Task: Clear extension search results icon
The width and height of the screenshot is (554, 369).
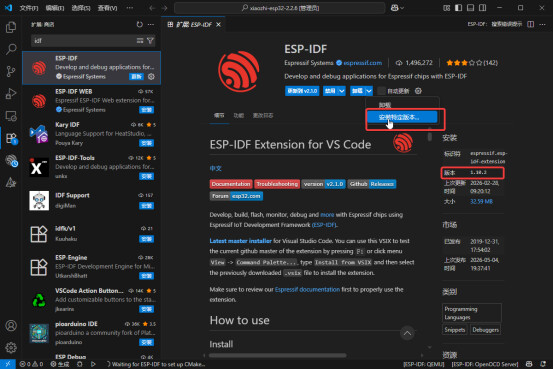Action: [x=140, y=41]
